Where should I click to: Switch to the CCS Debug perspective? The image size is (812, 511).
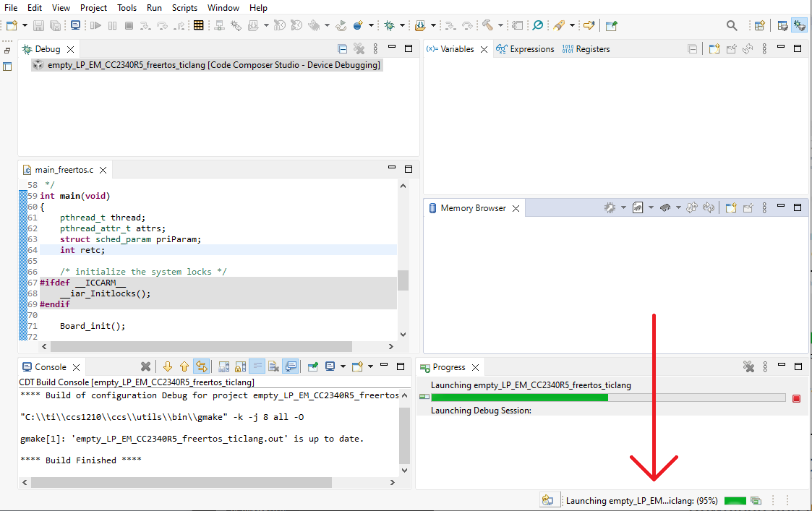pos(798,24)
